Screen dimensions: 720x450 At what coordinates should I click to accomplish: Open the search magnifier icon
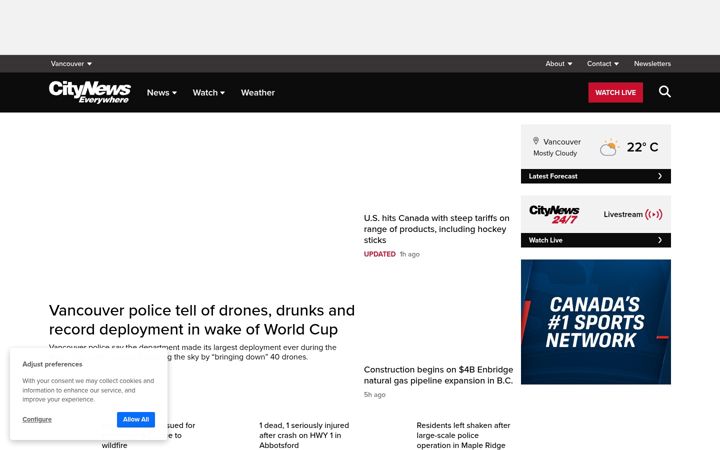click(664, 92)
